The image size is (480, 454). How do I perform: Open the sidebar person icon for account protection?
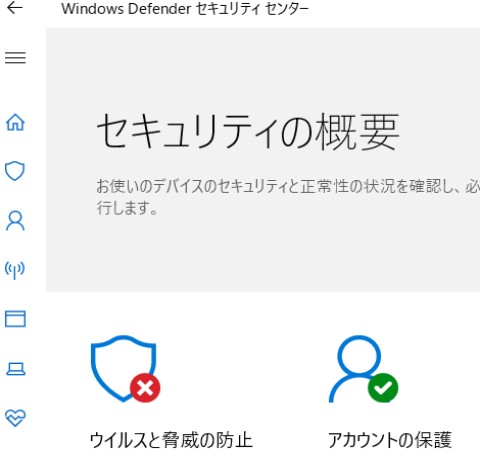coord(15,221)
